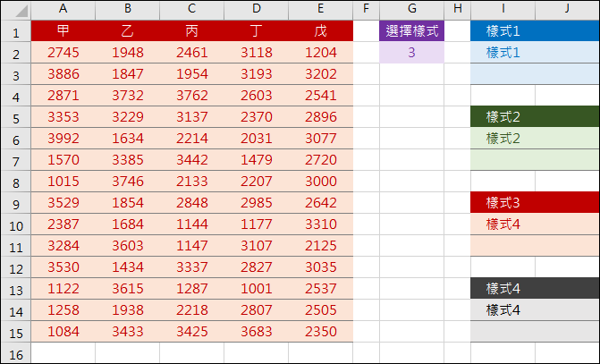Image resolution: width=600 pixels, height=364 pixels.
Task: Select row 5 header
Action: pos(16,117)
